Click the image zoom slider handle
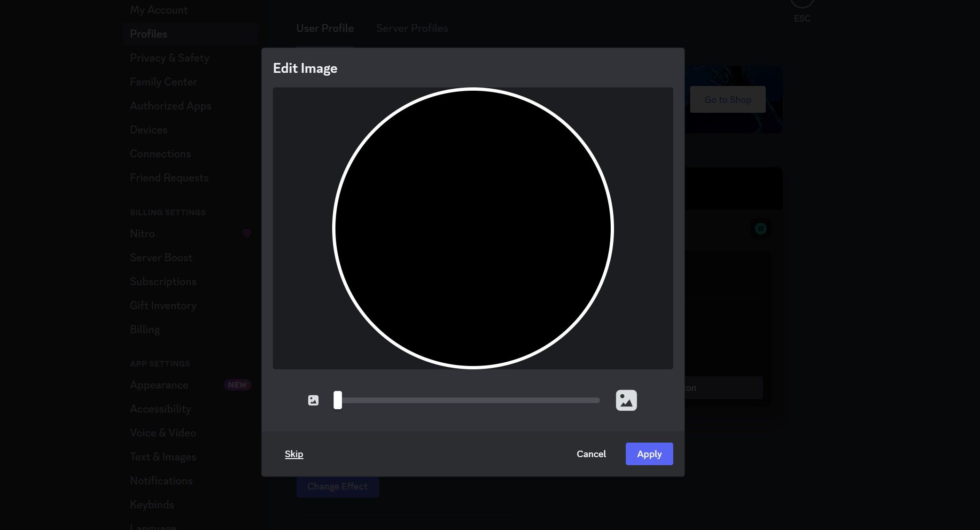This screenshot has height=530, width=980. pos(337,400)
